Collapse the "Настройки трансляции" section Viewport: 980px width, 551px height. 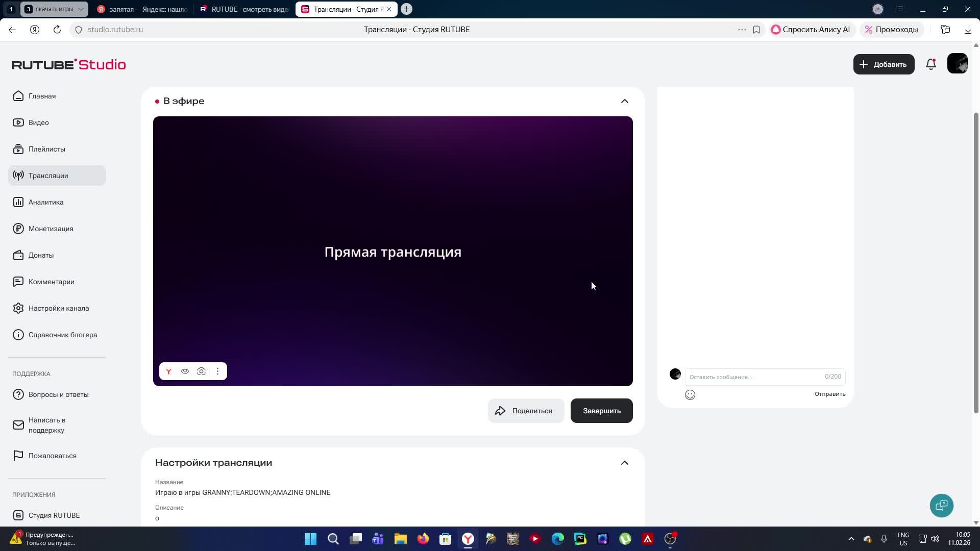624,463
